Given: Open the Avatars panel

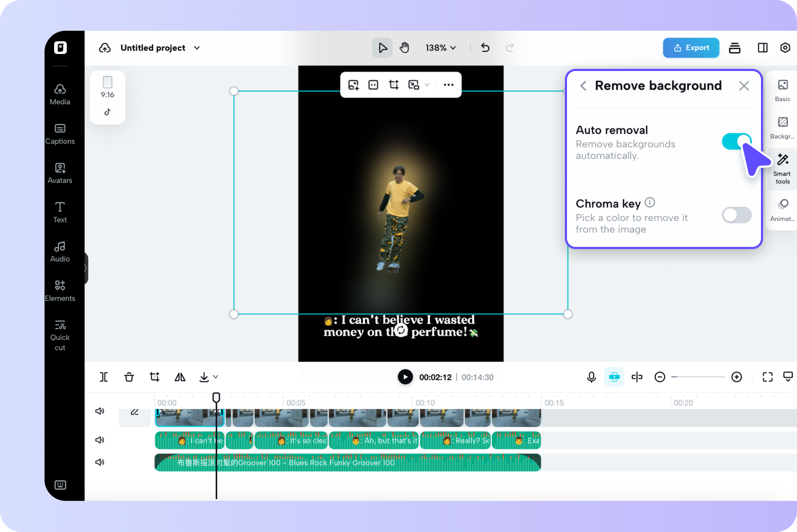Looking at the screenshot, I should click(x=60, y=173).
